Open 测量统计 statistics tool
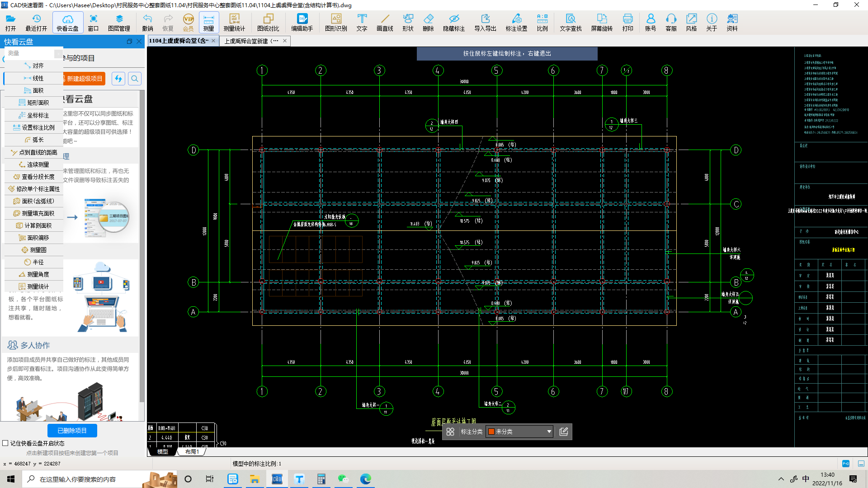 click(x=234, y=22)
